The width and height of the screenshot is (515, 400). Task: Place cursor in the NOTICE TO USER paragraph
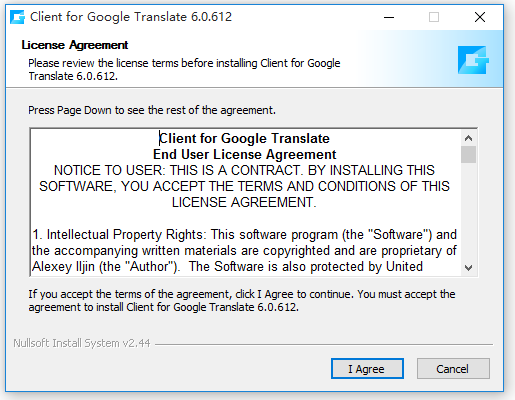[x=244, y=186]
